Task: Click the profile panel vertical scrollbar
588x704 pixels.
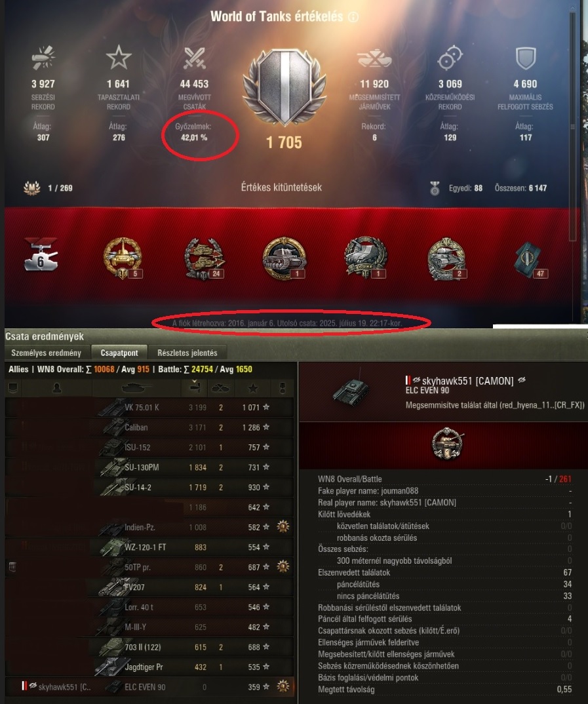Action: pyautogui.click(x=572, y=127)
